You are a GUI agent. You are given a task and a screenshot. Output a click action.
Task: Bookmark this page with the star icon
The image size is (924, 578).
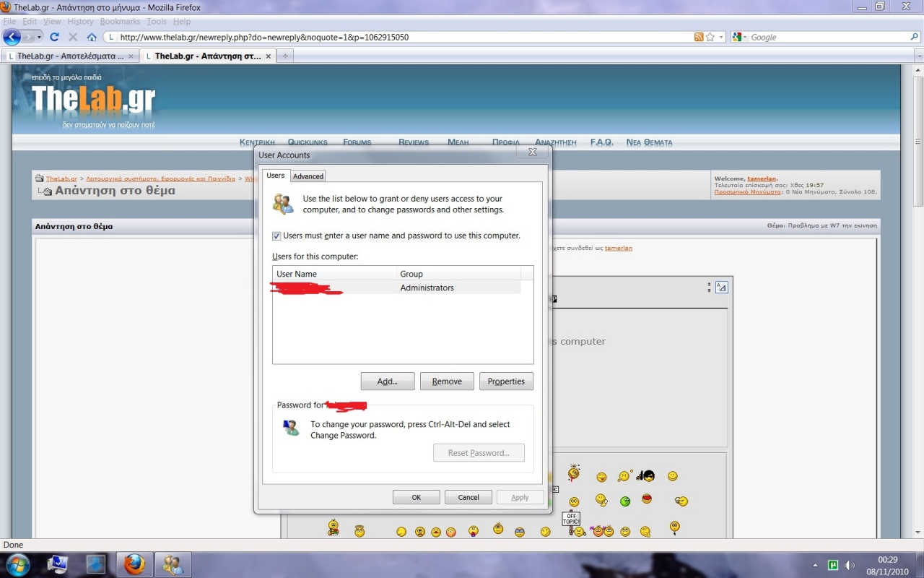pos(710,37)
